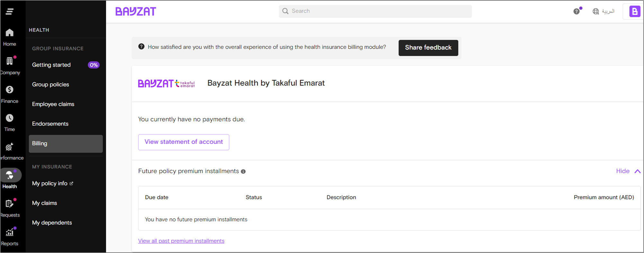The height and width of the screenshot is (253, 644).
Task: Toggle the hamburger menu icon
Action: coord(10,12)
